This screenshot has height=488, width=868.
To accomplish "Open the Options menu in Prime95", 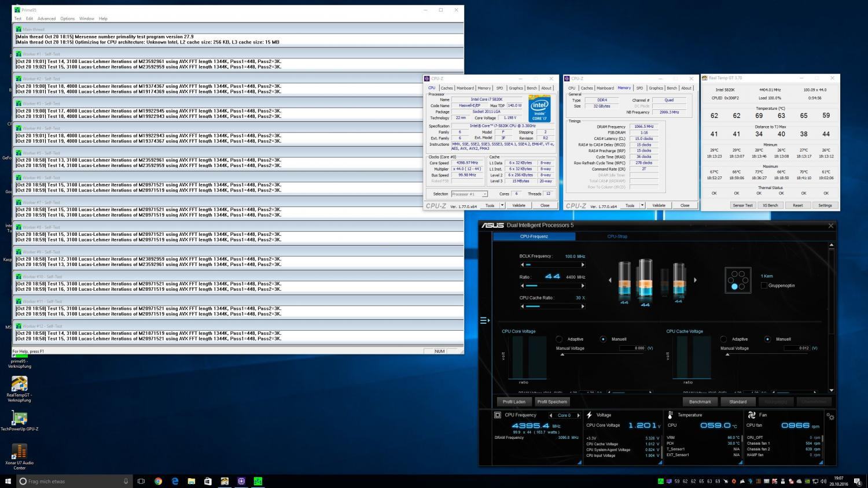I will pos(67,19).
